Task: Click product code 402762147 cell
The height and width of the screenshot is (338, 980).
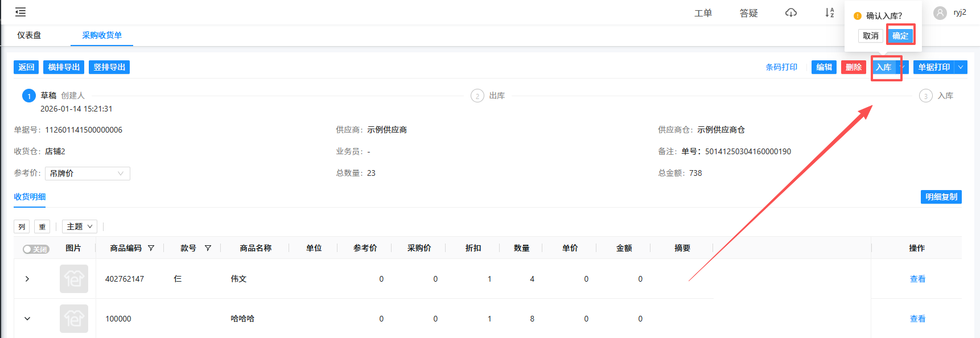Action: [x=125, y=279]
